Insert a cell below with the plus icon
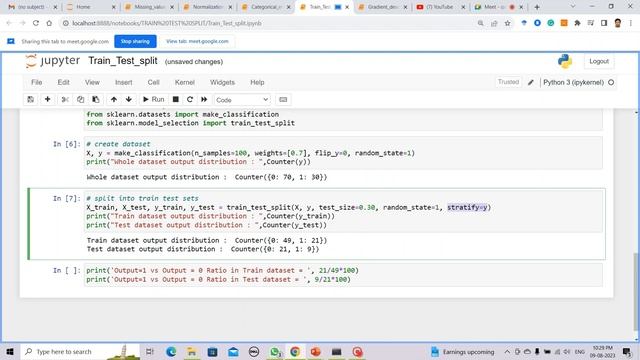Viewport: 640px width, 360px height. (x=47, y=100)
